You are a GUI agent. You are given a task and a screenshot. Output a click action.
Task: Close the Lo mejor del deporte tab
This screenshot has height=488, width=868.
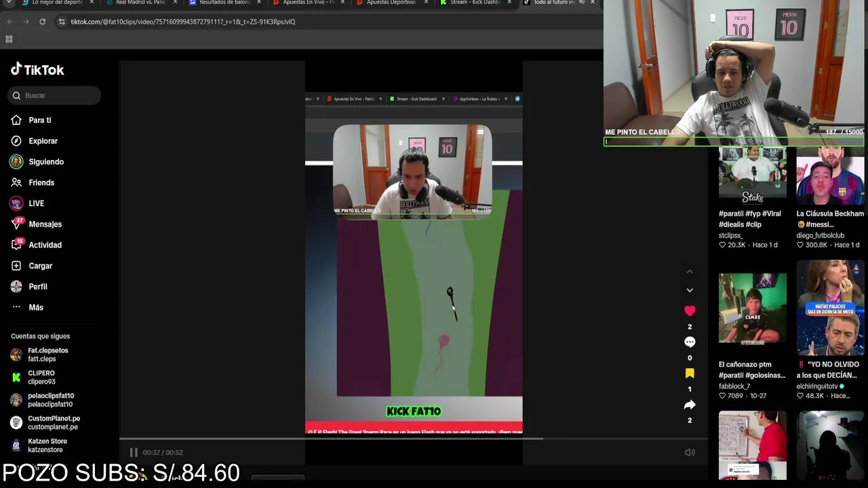[x=92, y=3]
